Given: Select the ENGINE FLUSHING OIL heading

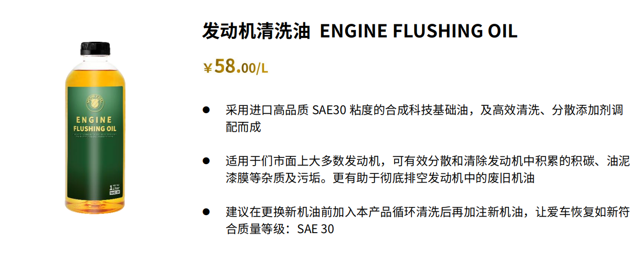Looking at the screenshot, I should pyautogui.click(x=418, y=31).
